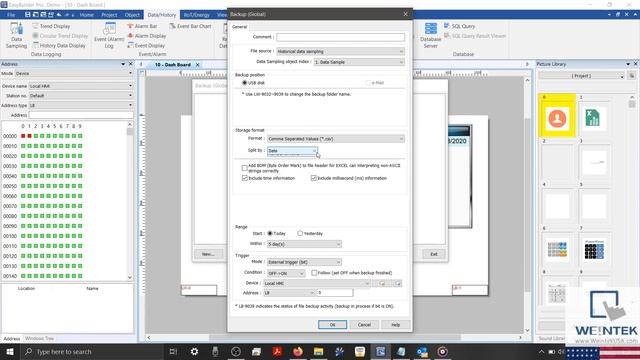Switch to the Project ribbon tab
The image size is (640, 360).
[109, 15]
